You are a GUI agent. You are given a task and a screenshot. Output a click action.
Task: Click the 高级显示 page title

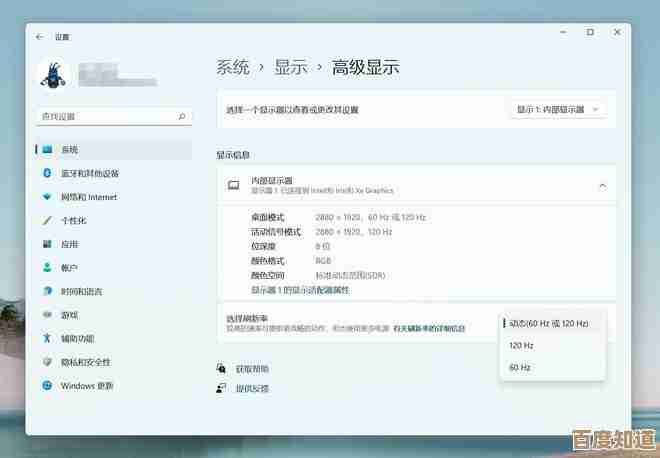pyautogui.click(x=365, y=67)
